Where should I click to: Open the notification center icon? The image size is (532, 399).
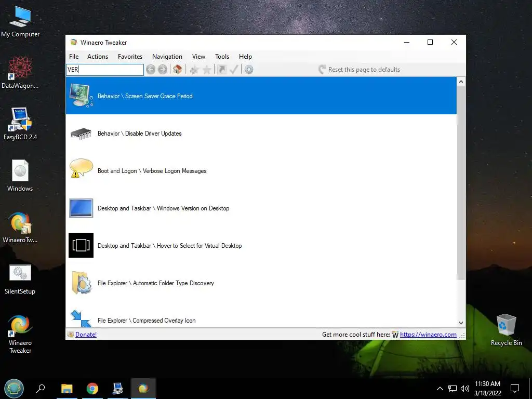(515, 388)
